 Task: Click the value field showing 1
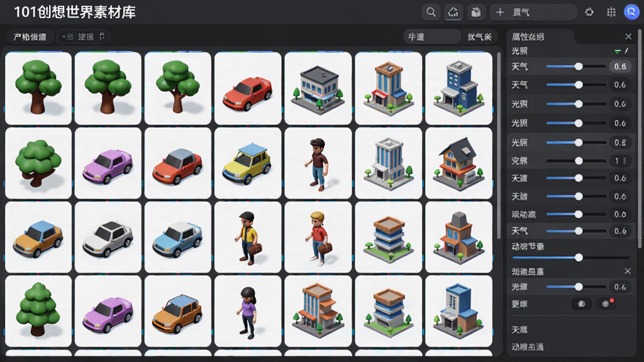(x=620, y=161)
